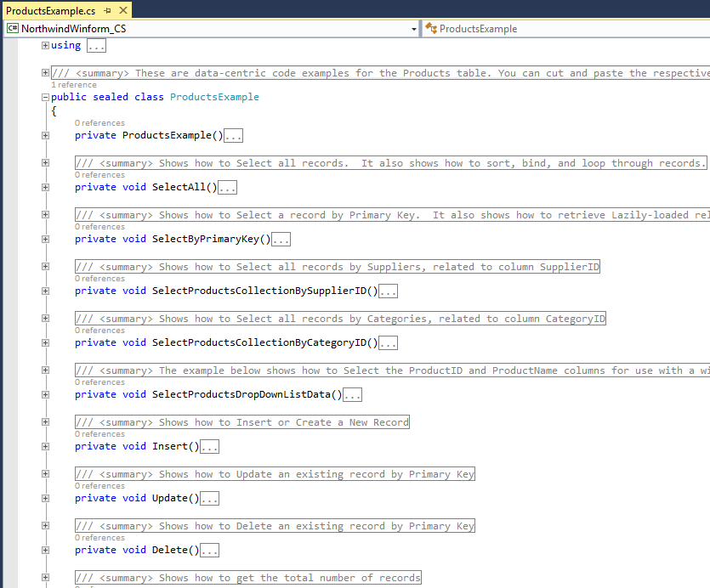Click the collapsed ellipsis after Delete()

click(209, 551)
